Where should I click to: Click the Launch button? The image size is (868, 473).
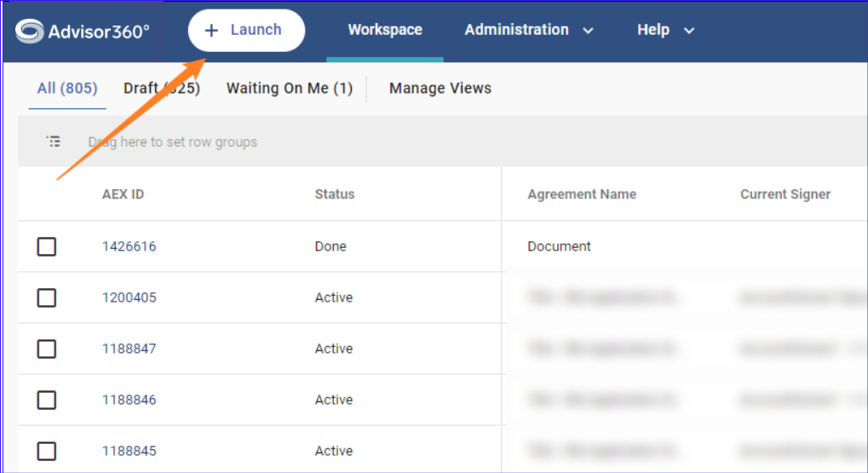[246, 31]
